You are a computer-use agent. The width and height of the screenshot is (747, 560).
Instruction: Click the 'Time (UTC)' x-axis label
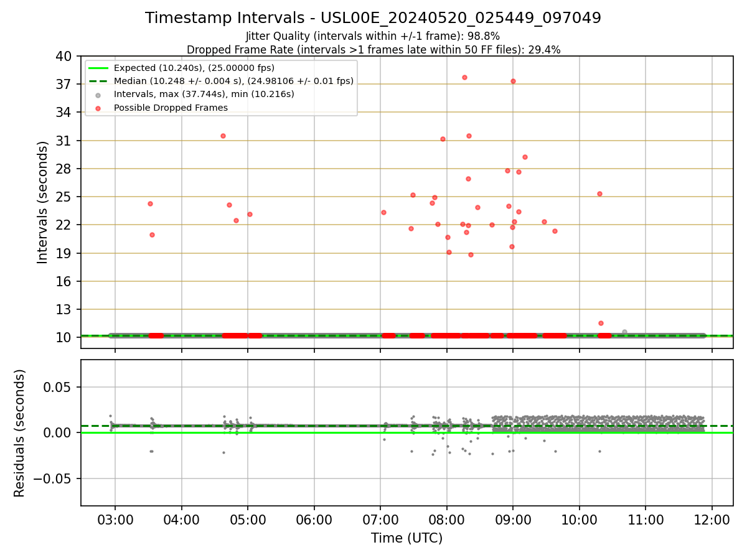pyautogui.click(x=407, y=538)
